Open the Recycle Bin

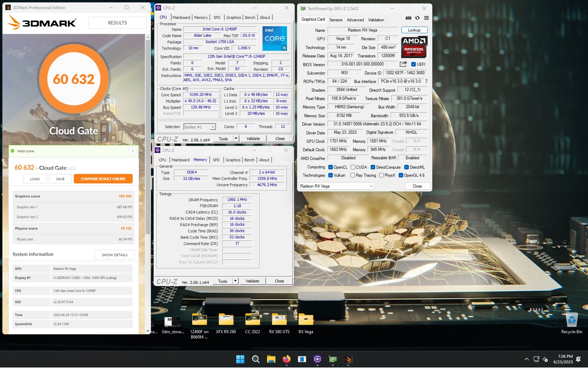coord(572,323)
